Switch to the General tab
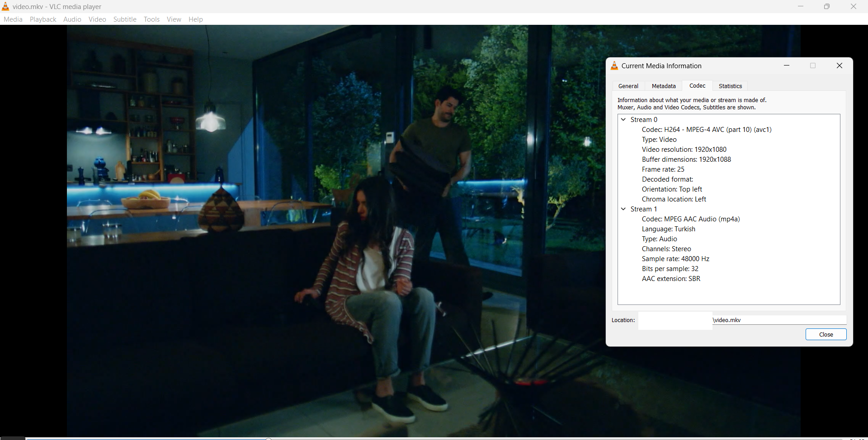 [628, 86]
